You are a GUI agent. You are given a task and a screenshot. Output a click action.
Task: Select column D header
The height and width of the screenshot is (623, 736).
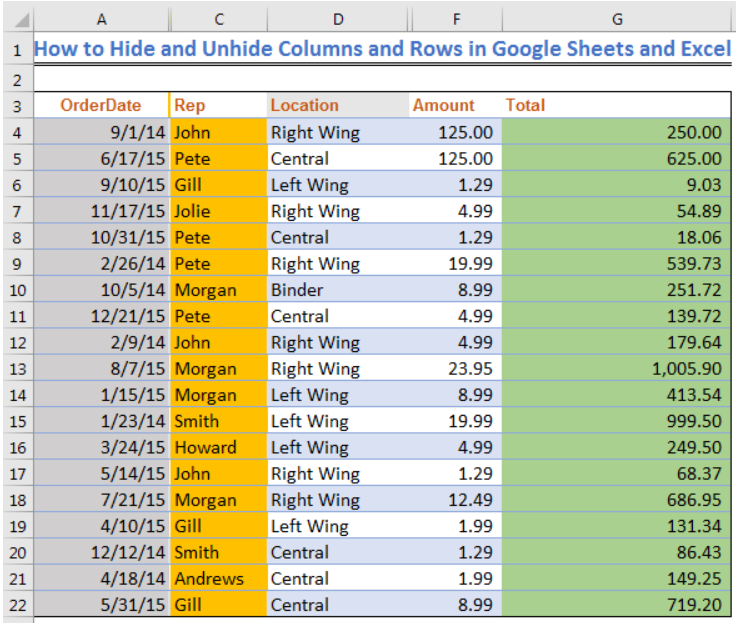338,19
